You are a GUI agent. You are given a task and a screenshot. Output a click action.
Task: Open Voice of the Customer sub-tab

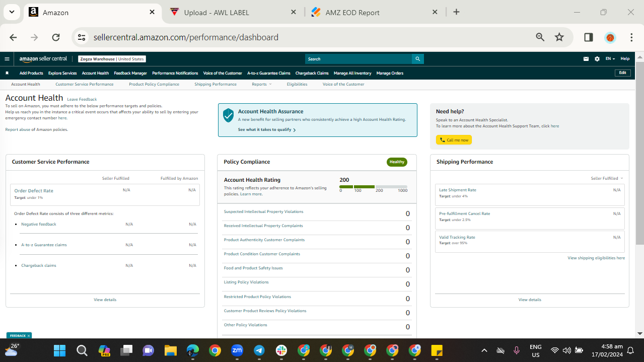[x=343, y=84]
